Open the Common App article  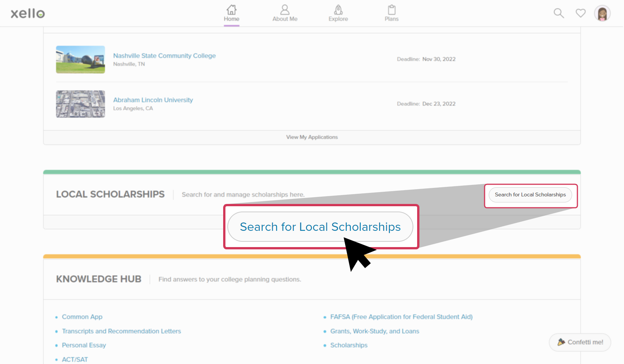coord(82,317)
